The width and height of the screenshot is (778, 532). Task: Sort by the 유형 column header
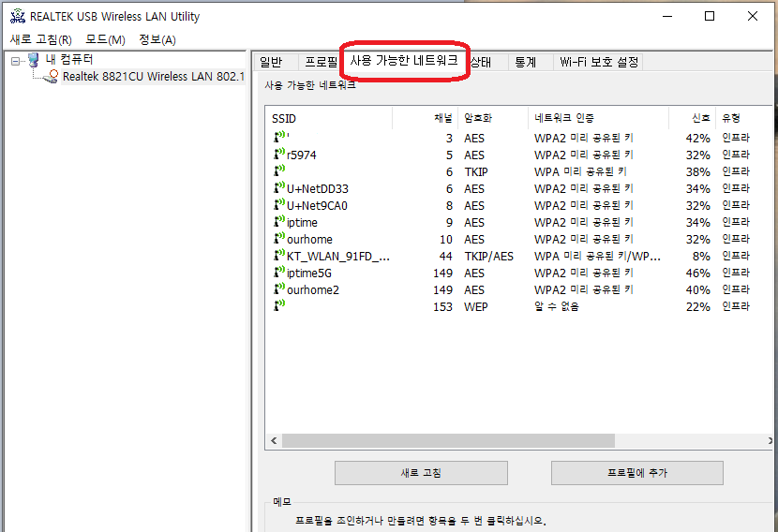[x=743, y=118]
